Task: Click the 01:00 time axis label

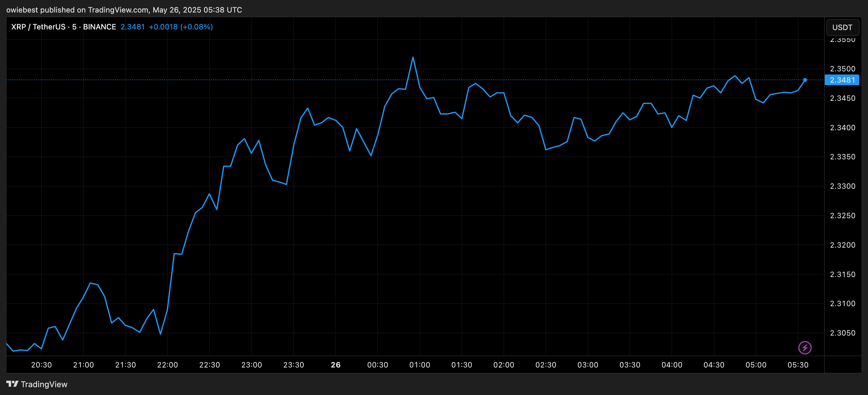Action: [x=420, y=365]
